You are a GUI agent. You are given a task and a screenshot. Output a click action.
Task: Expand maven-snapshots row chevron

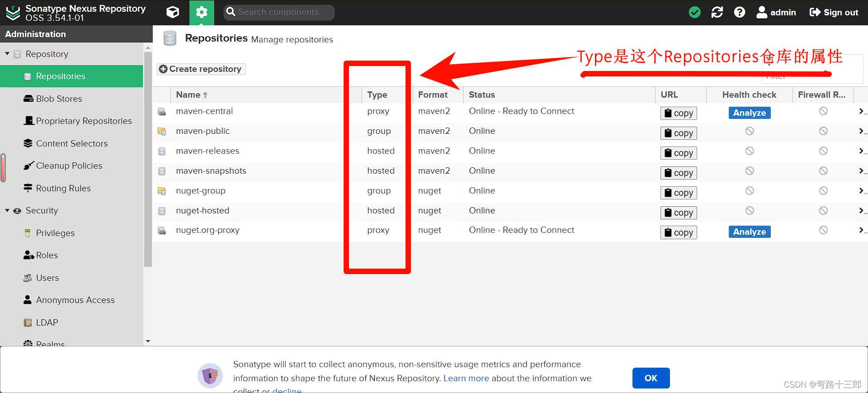(861, 171)
